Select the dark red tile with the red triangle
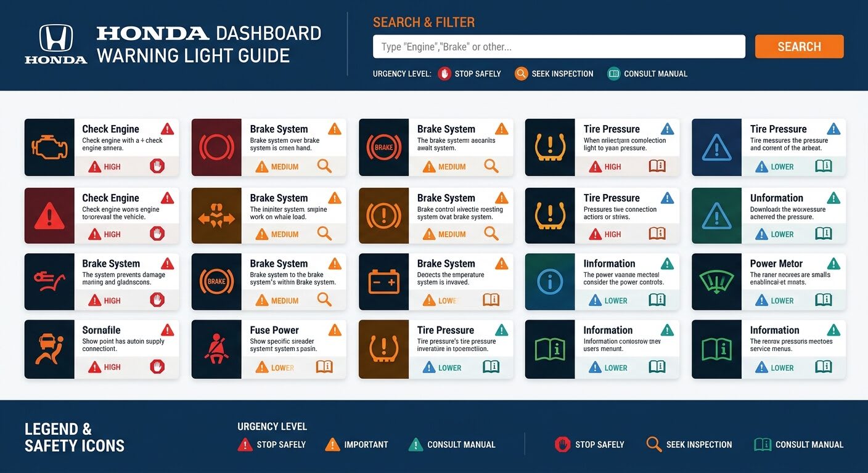 (x=49, y=215)
